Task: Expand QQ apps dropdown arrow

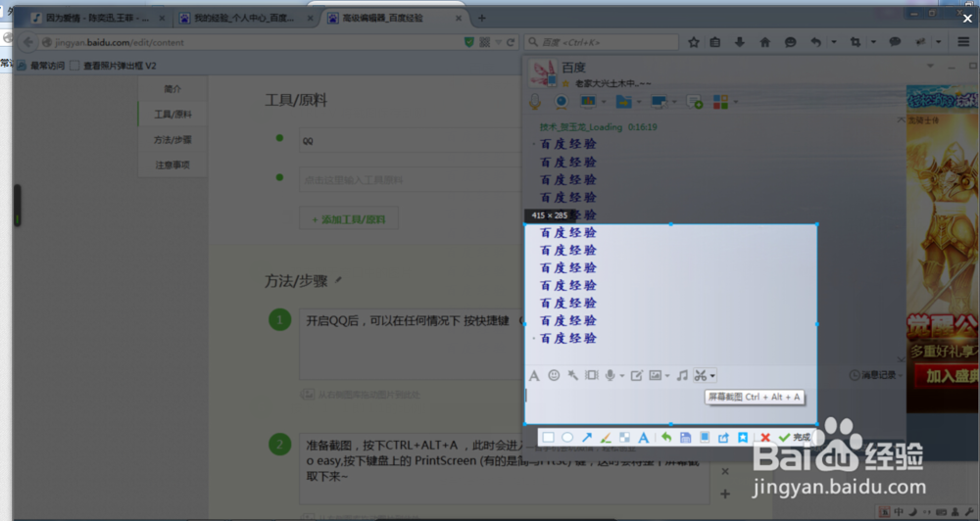Action: (x=736, y=102)
